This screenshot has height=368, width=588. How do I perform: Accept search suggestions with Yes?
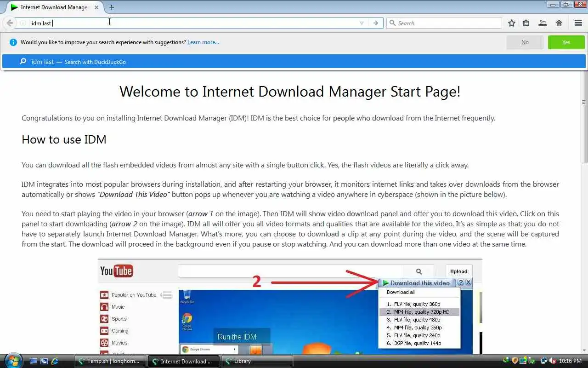[x=566, y=42]
